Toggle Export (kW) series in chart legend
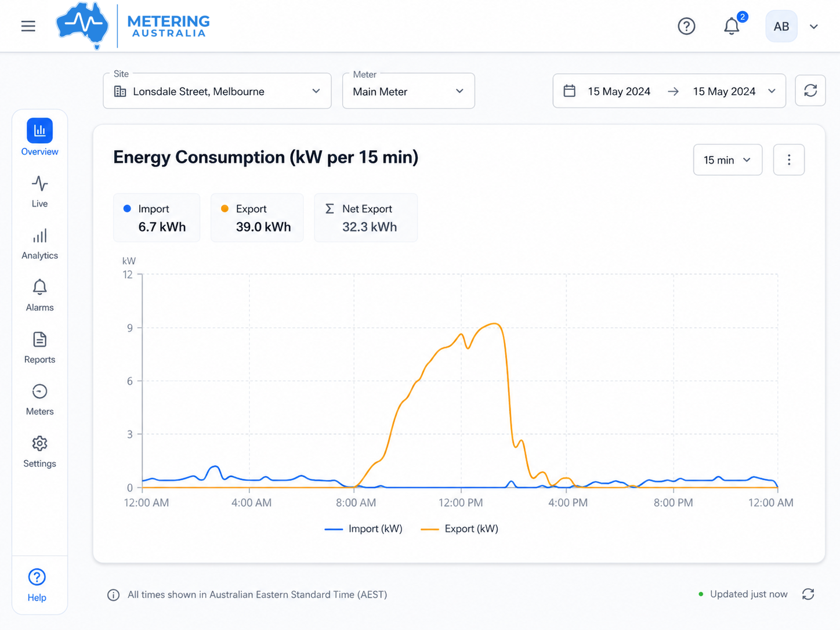 coord(459,528)
